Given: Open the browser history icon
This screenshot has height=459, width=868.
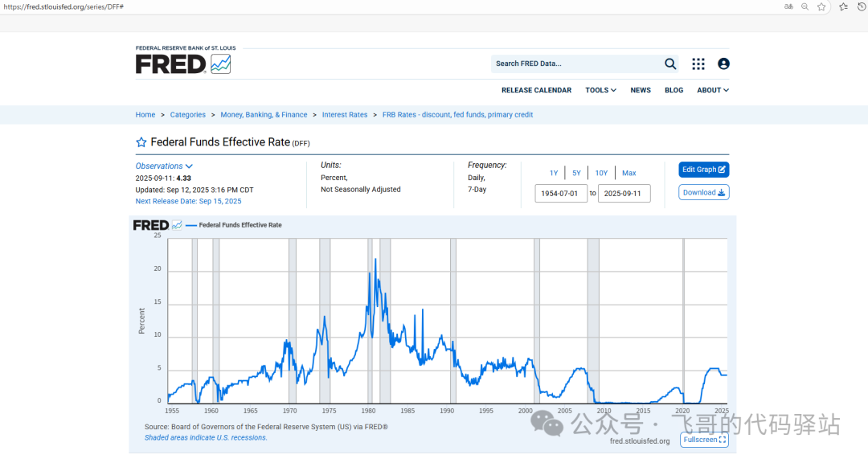Looking at the screenshot, I should tap(862, 6).
